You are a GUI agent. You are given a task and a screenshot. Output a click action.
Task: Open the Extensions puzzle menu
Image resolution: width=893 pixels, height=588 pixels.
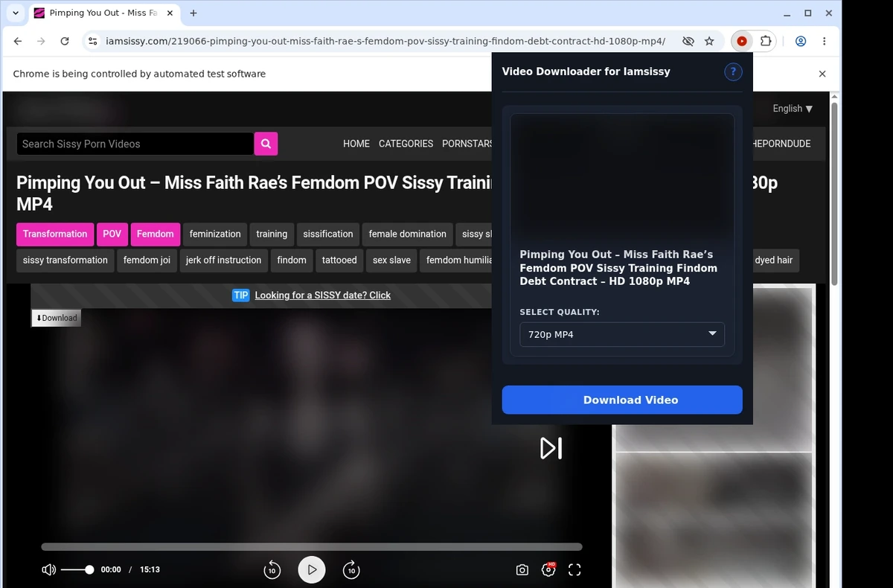(x=765, y=42)
